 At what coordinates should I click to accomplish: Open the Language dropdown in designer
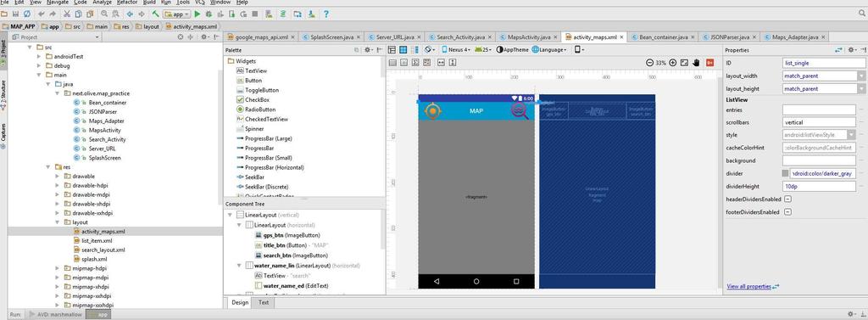549,49
